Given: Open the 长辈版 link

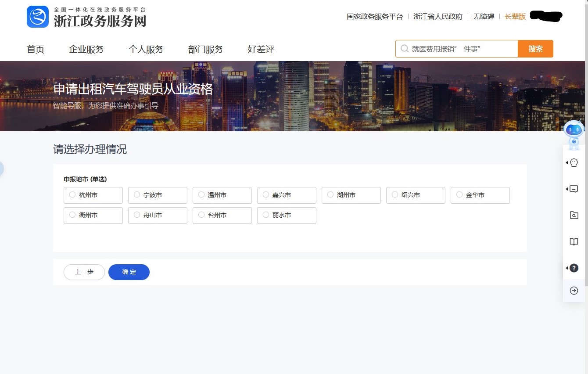Looking at the screenshot, I should coord(515,17).
